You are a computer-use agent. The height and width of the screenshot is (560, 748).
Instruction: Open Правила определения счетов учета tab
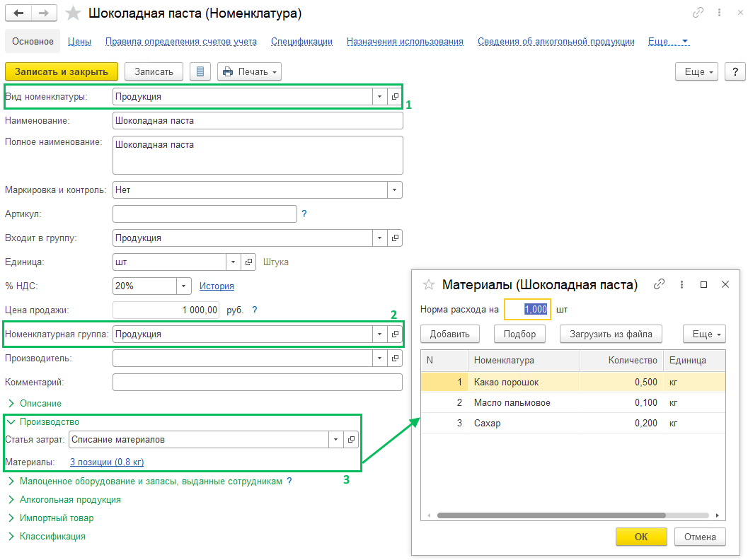180,42
